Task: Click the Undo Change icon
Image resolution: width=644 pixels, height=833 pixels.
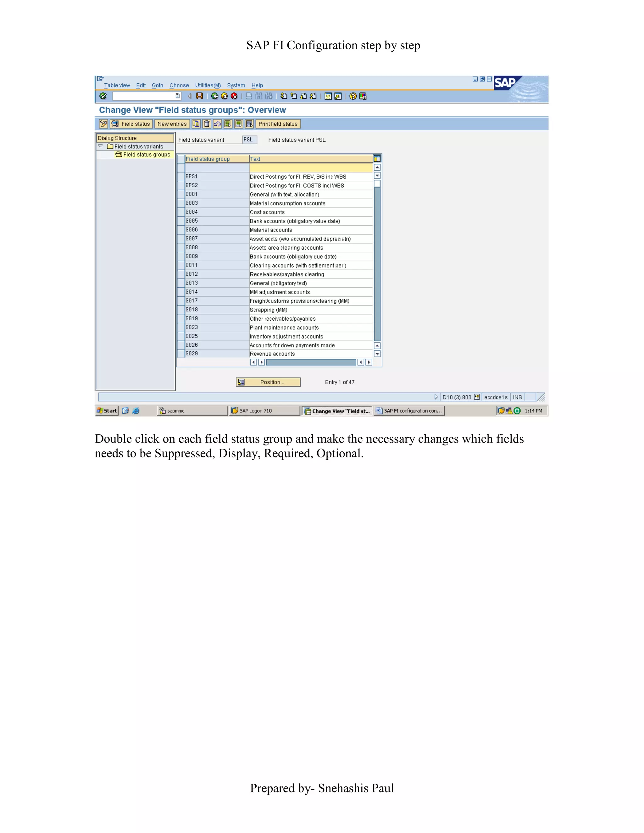Action: pos(218,124)
